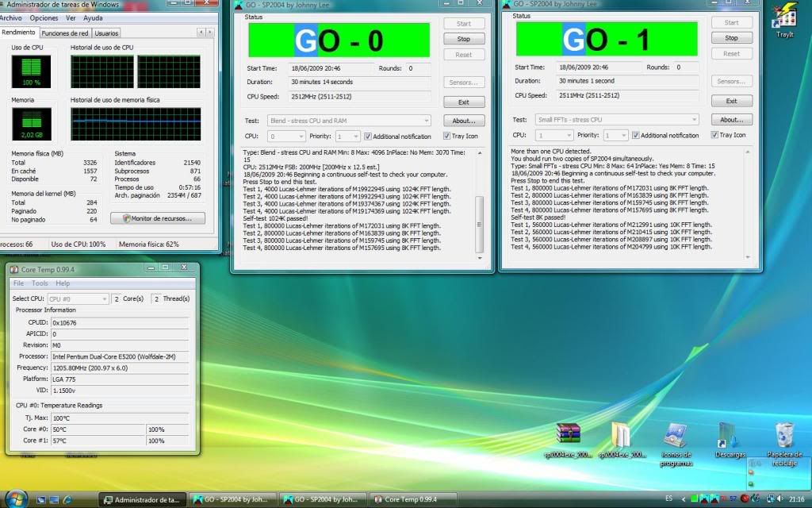Screen dimensions: 812x508
Task: Click the round red tray icon
Action: pos(745,499)
